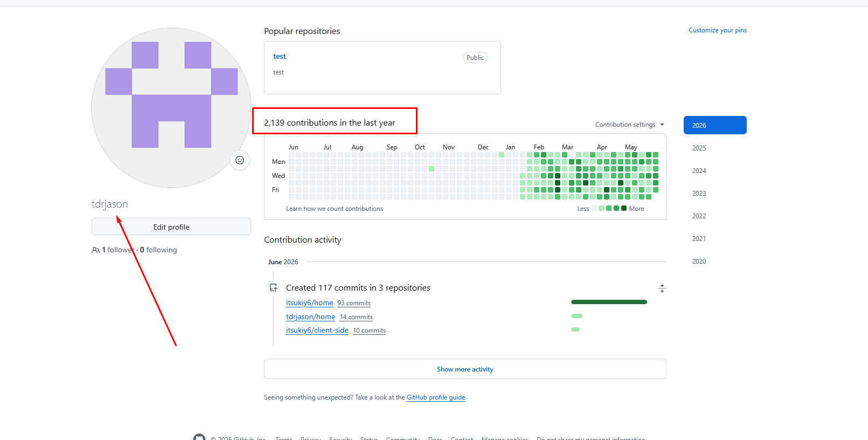Click the lightest legend swatch beside Less
Viewport: 868px width, 440px height.
point(594,208)
